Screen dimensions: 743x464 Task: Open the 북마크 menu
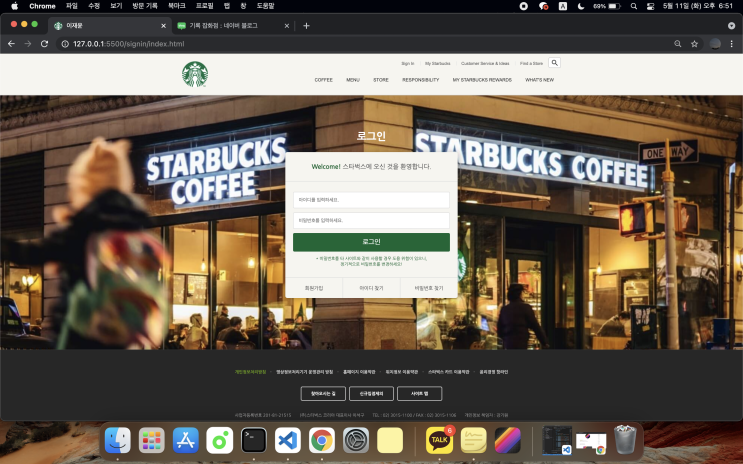[176, 6]
